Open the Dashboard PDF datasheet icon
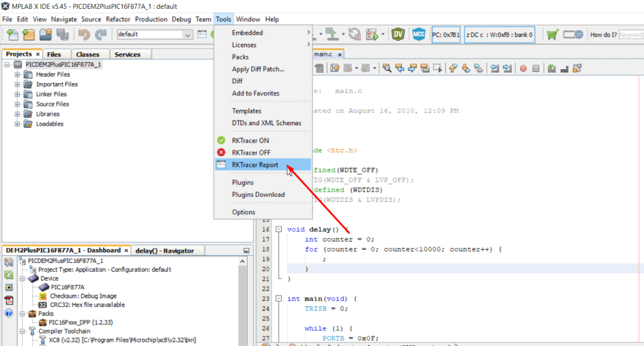Screen dimensions: 644x346 pos(9,300)
